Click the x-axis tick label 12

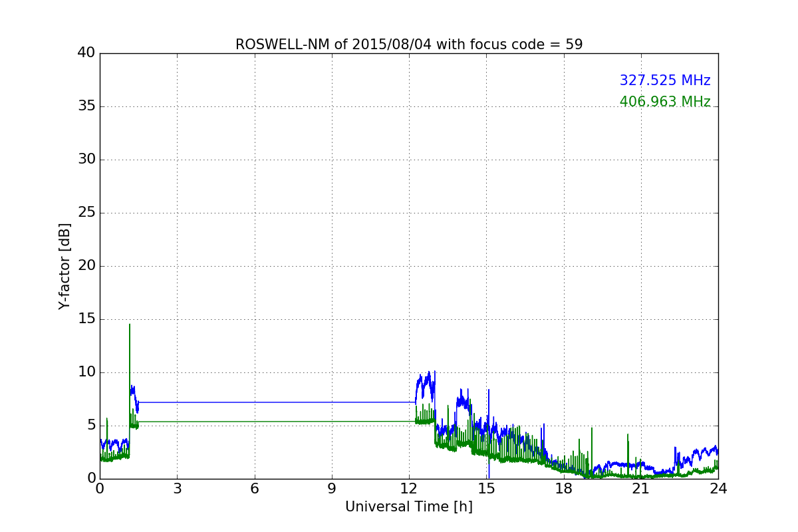[409, 488]
